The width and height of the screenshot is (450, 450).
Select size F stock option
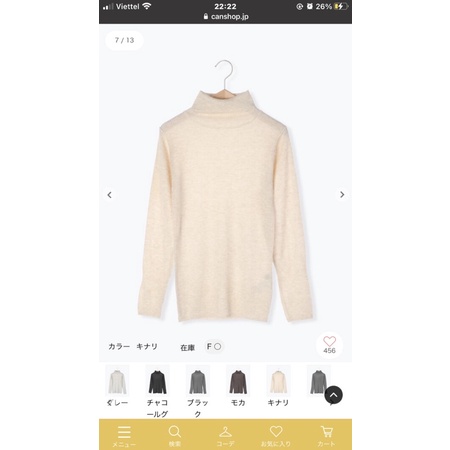pos(214,347)
